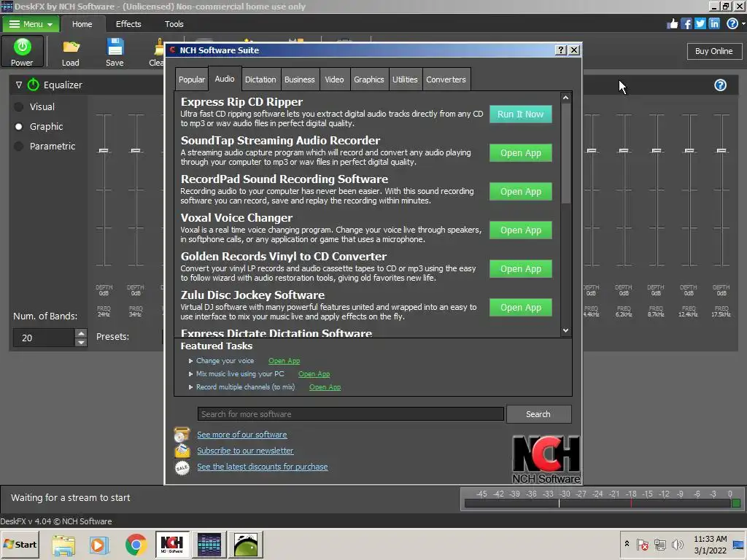Click the 12.4kHz band slider handle

[689, 151]
